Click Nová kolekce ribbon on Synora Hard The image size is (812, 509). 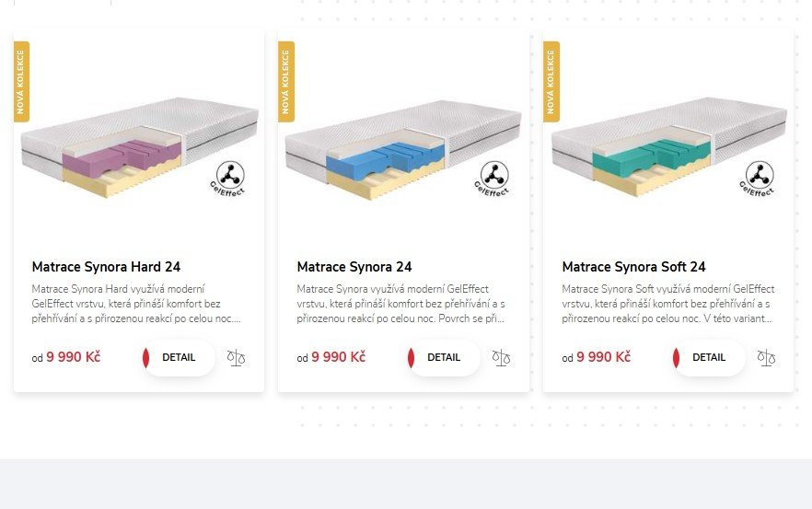click(x=21, y=82)
